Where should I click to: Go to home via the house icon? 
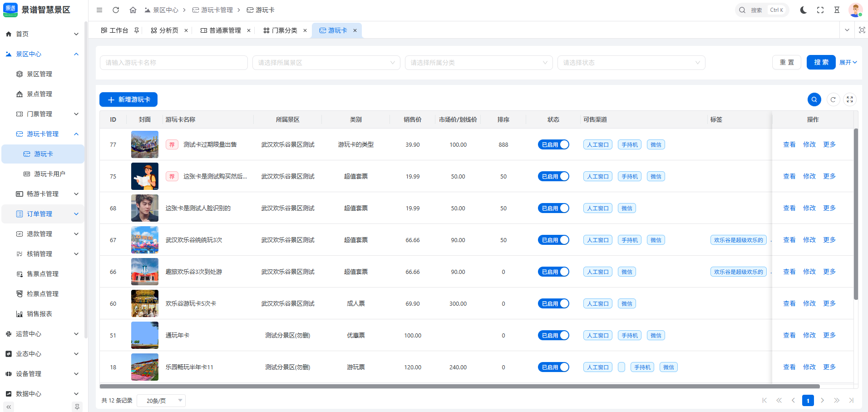tap(133, 10)
